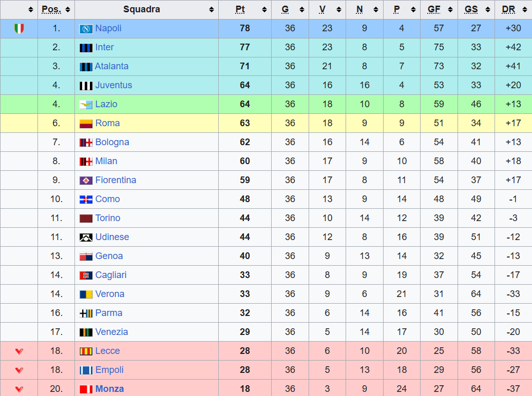The height and width of the screenshot is (396, 532).
Task: Open the Juventus team link
Action: coord(113,85)
